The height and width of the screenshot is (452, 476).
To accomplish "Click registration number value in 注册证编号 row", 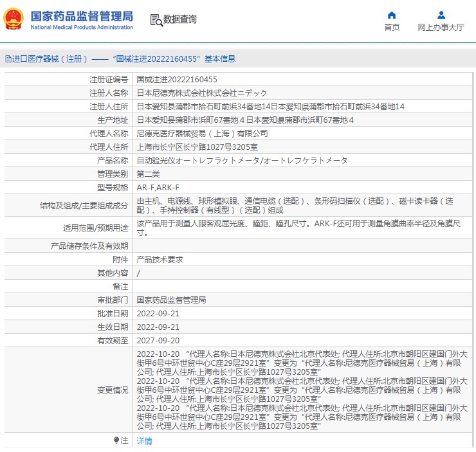I will tap(177, 79).
